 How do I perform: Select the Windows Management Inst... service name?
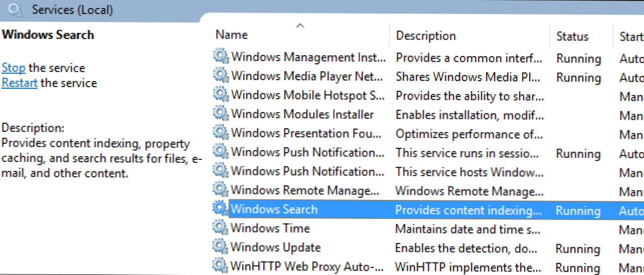pyautogui.click(x=308, y=57)
